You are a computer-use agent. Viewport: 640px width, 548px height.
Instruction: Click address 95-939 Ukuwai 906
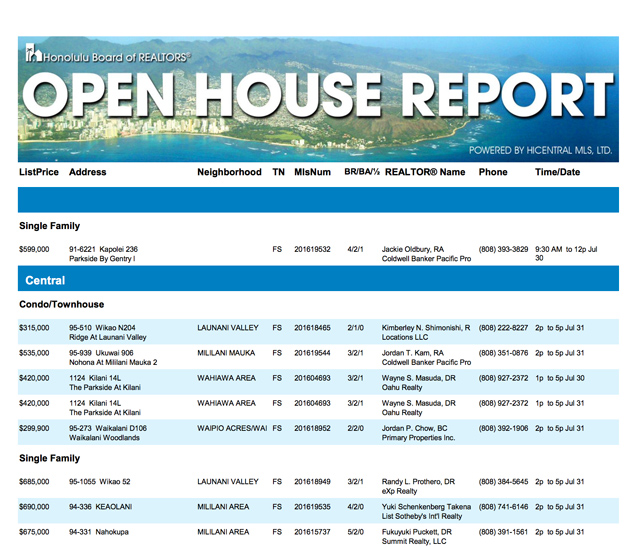tap(101, 353)
